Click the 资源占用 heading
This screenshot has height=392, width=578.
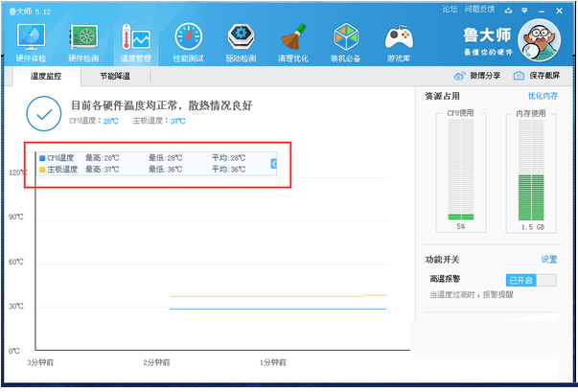tap(442, 96)
